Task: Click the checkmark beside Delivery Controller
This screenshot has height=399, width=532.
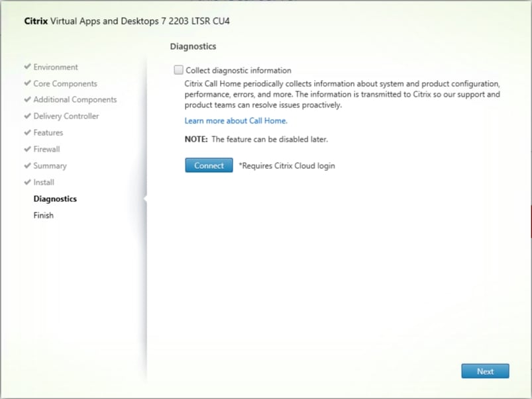Action: [x=27, y=116]
